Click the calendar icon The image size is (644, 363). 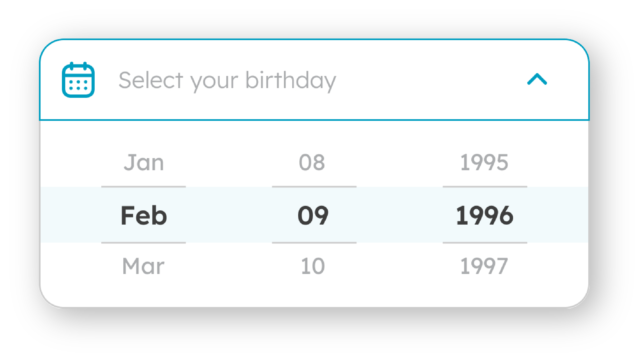[78, 80]
